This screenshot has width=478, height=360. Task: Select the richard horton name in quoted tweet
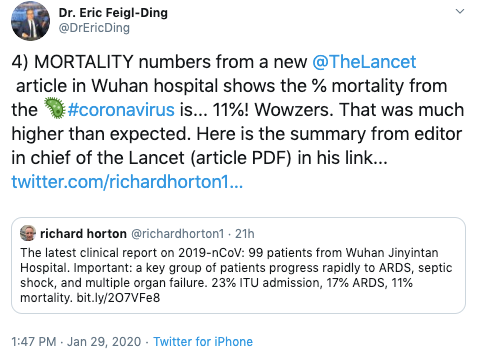pyautogui.click(x=83, y=234)
